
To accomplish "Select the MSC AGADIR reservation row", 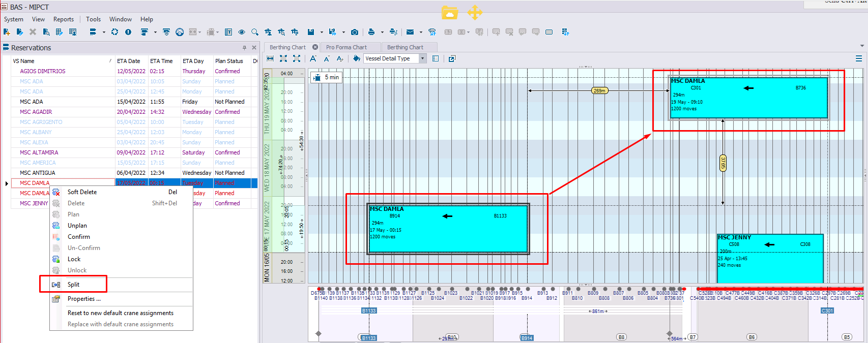I will (x=134, y=112).
